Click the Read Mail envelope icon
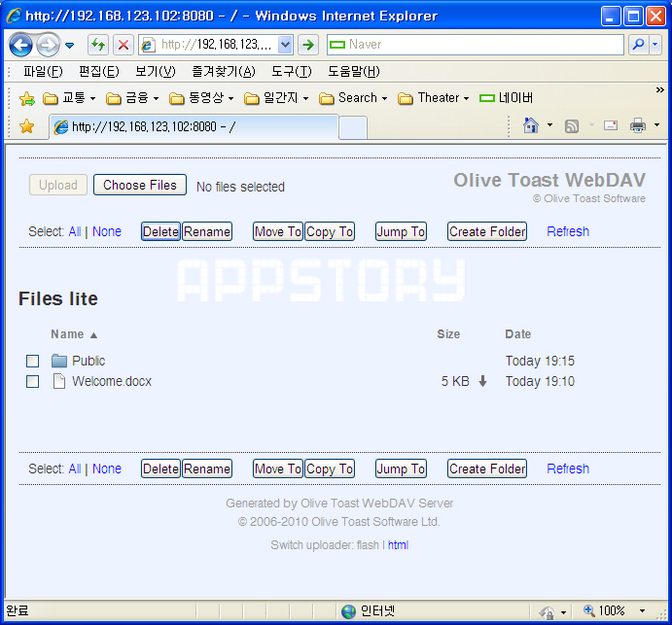 [x=611, y=125]
